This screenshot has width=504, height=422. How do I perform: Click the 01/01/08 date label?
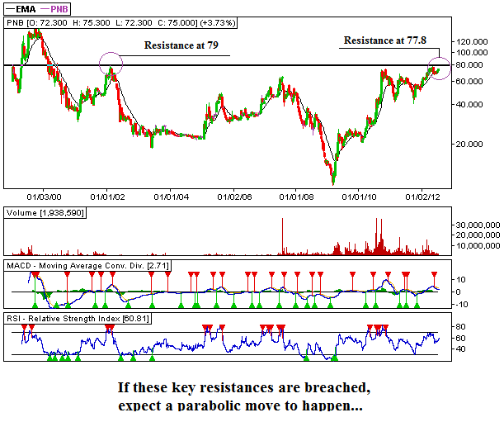(296, 197)
